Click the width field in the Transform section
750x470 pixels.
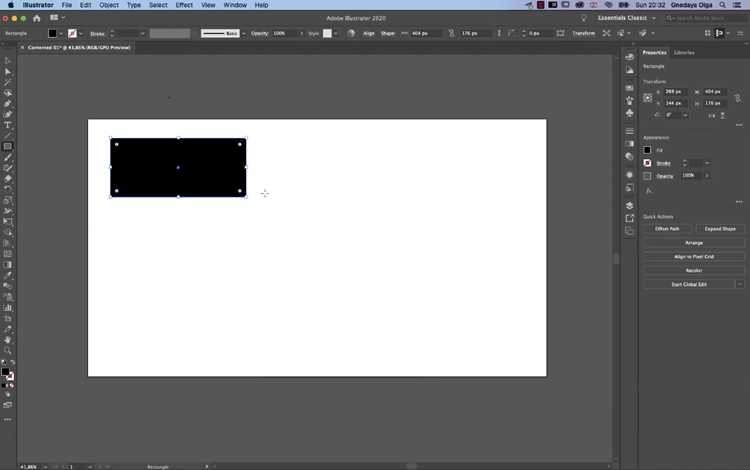click(716, 92)
